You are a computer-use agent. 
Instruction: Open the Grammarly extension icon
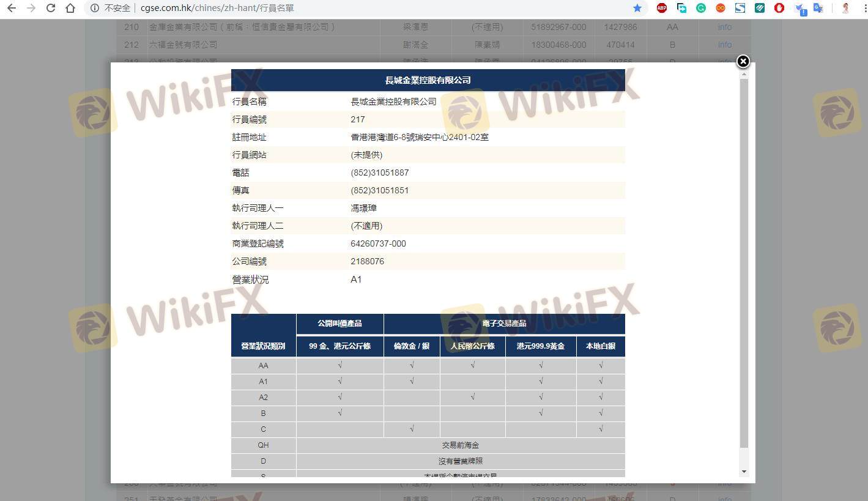(x=701, y=9)
